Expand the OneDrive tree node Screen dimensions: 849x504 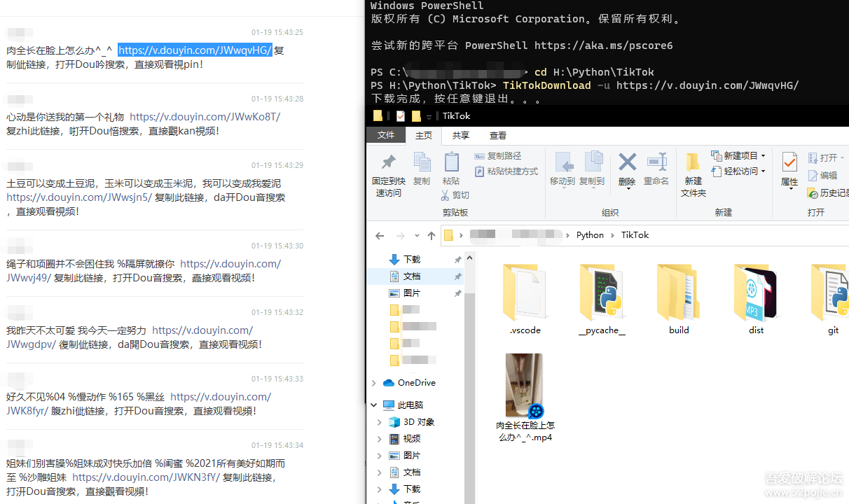click(374, 383)
